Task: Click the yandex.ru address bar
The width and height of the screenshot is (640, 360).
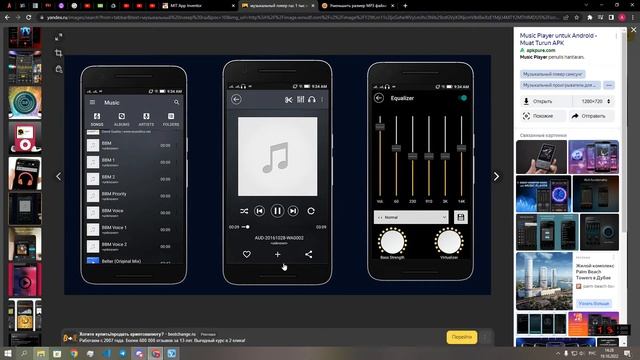Action: pyautogui.click(x=302, y=18)
